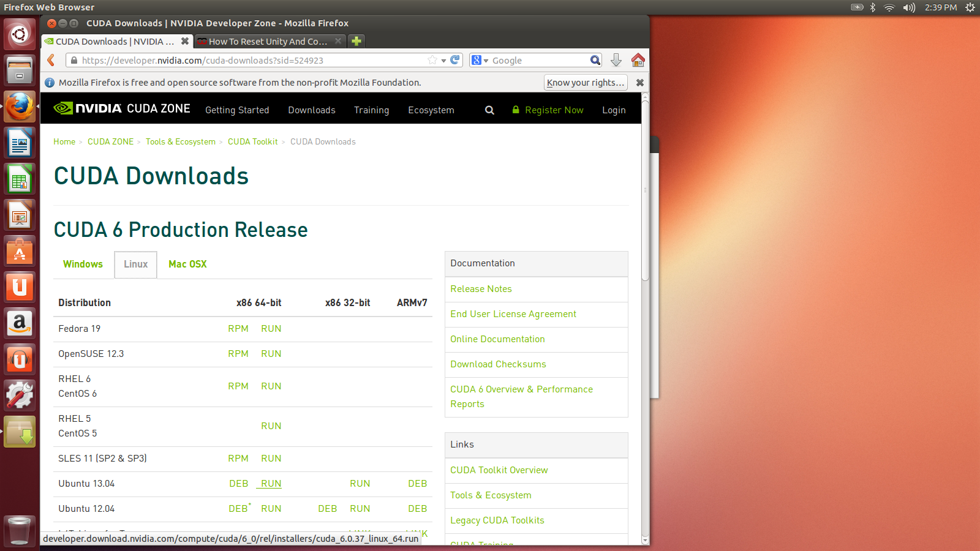
Task: Go to Home breadcrumb link
Action: click(x=64, y=141)
